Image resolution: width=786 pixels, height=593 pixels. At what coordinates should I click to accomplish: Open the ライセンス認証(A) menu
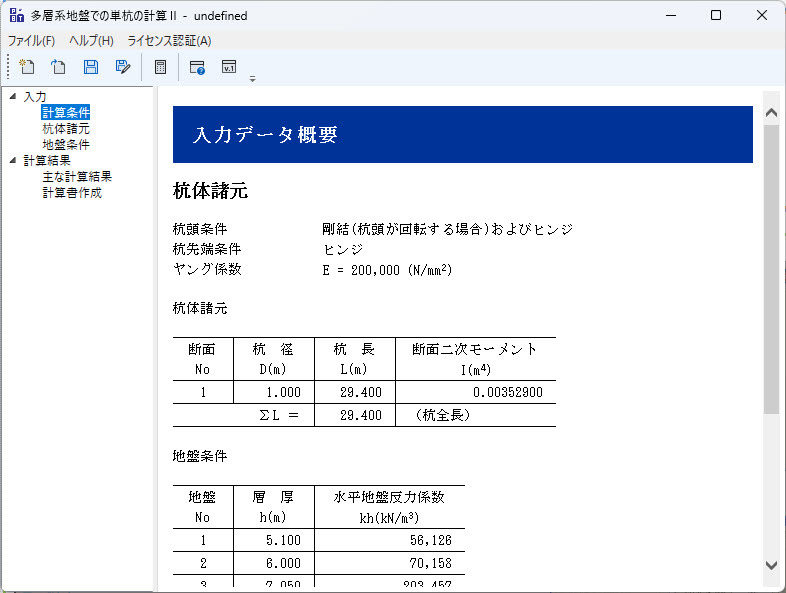[x=169, y=41]
